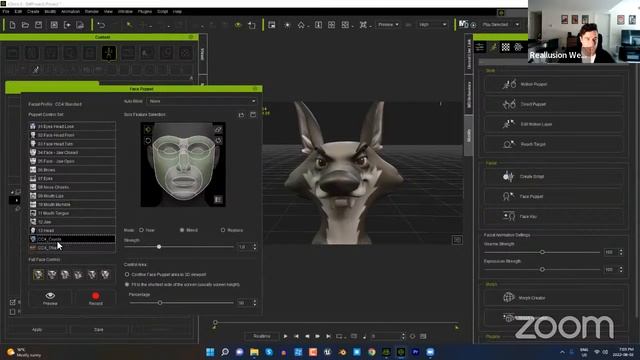Select the first Full Face Control preset icon
Image resolution: width=640 pixels, height=360 pixels.
click(38, 274)
